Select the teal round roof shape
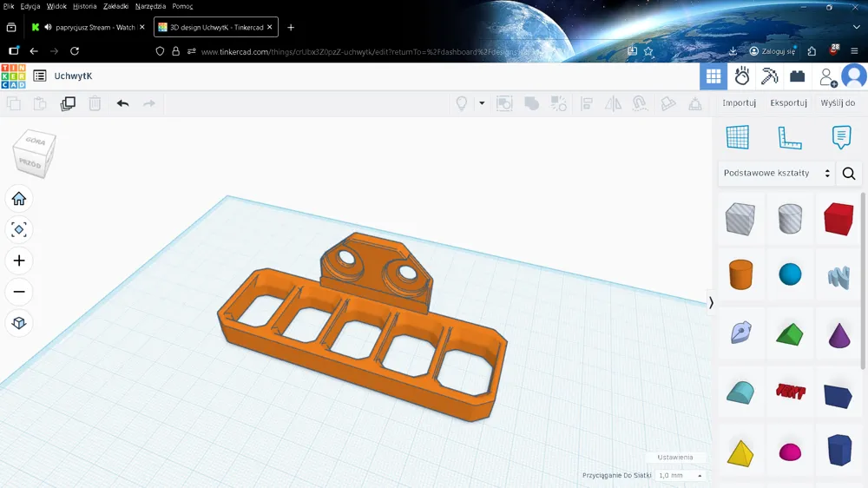The width and height of the screenshot is (868, 488). pos(740,392)
